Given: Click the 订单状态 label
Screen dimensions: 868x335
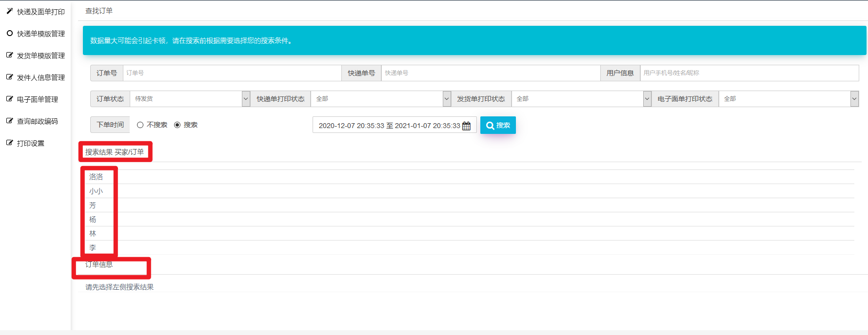Looking at the screenshot, I should pyautogui.click(x=110, y=99).
